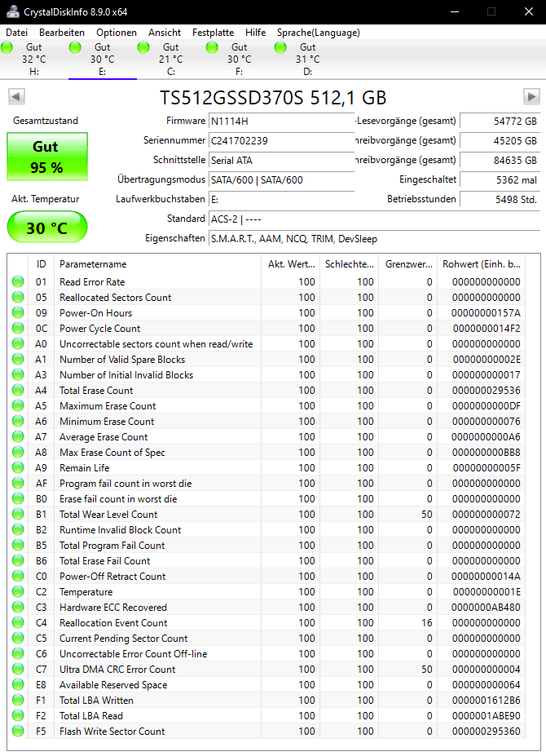Click the 30 °C temperature button
The image size is (546, 756).
click(47, 228)
